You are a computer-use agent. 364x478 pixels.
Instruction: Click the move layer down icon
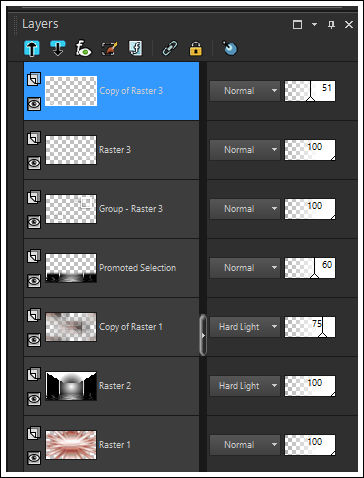click(58, 48)
